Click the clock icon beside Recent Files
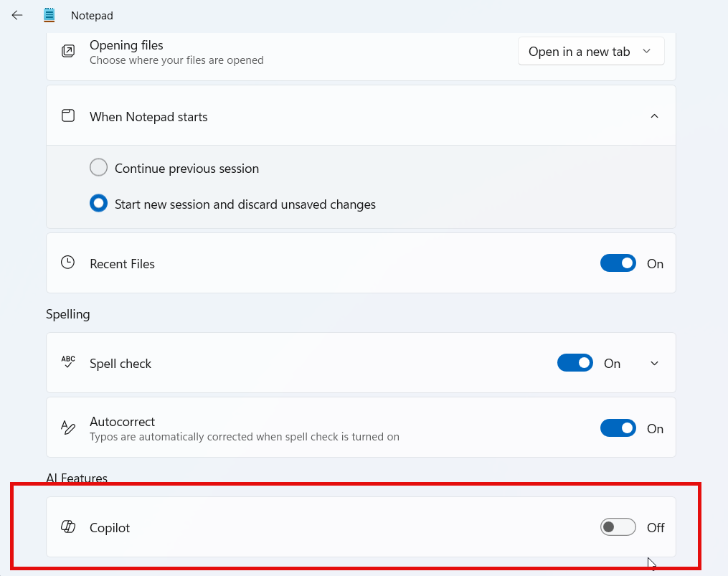The width and height of the screenshot is (728, 576). (x=67, y=263)
